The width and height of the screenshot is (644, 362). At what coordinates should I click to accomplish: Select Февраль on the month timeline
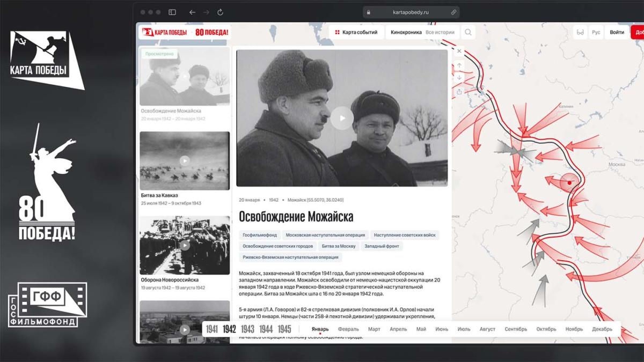tap(348, 329)
